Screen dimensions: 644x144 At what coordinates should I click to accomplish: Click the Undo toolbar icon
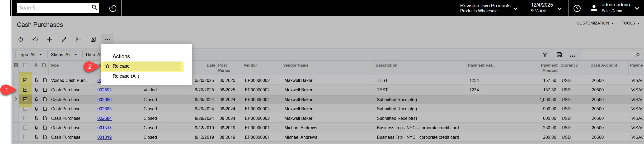coord(35,39)
